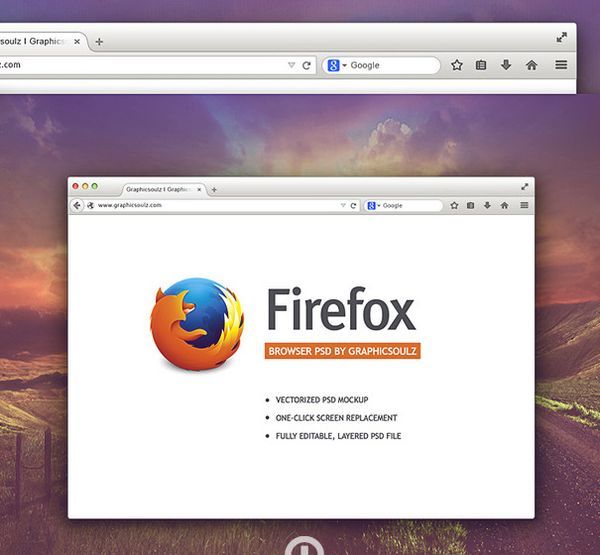The width and height of the screenshot is (600, 555).
Task: Bookmark page with star icon in top window
Action: (x=457, y=65)
